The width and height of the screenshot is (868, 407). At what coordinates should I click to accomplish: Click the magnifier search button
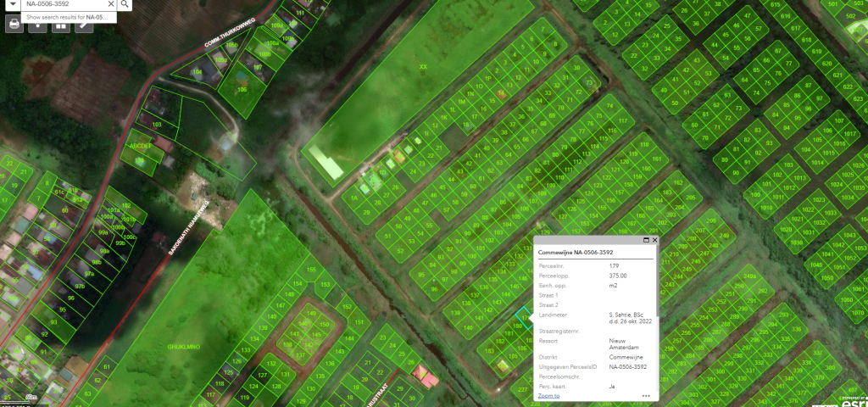point(125,4)
